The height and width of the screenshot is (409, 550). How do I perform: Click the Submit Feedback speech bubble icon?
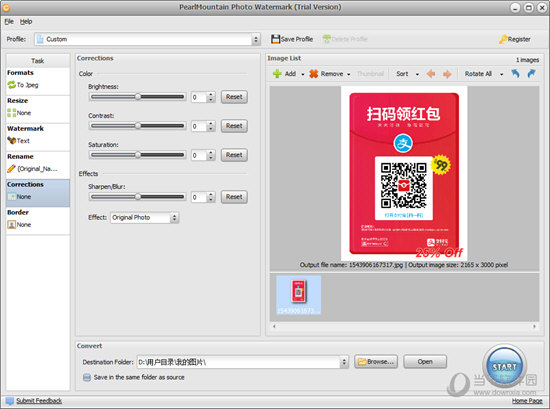point(10,401)
